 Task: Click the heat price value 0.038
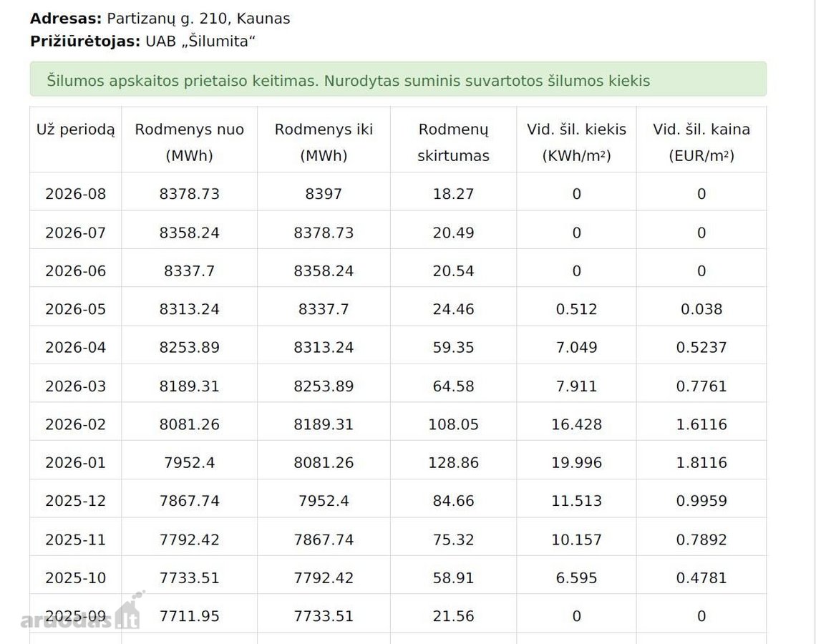[x=701, y=310]
